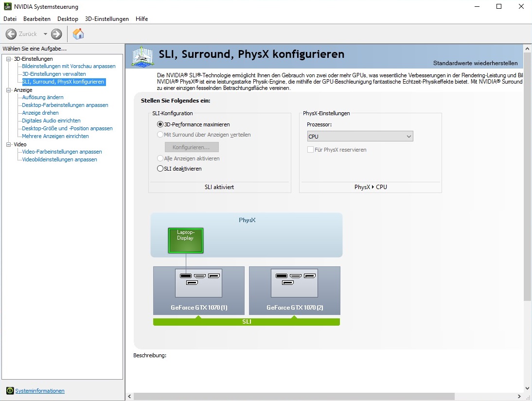Click the SLI aktiviert status text

coord(219,187)
